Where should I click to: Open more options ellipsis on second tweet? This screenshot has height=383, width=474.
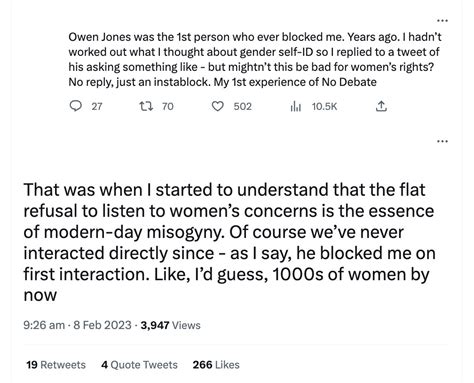[x=442, y=141]
